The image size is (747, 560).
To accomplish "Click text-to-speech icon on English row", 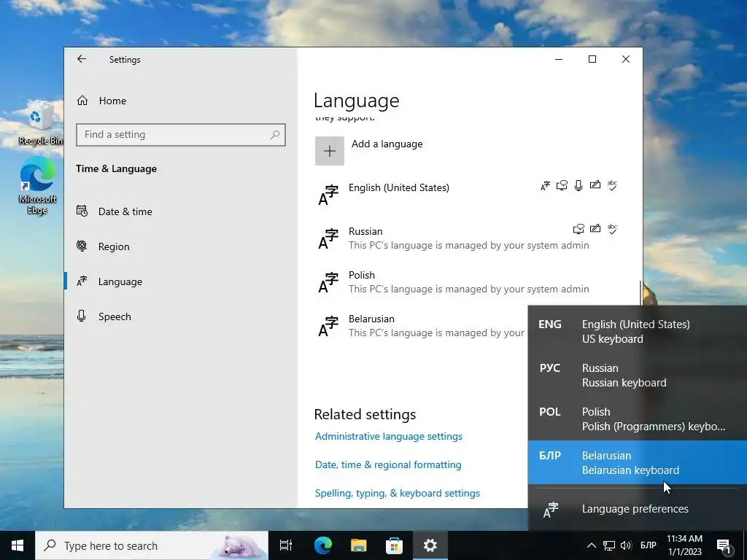I will coord(562,186).
